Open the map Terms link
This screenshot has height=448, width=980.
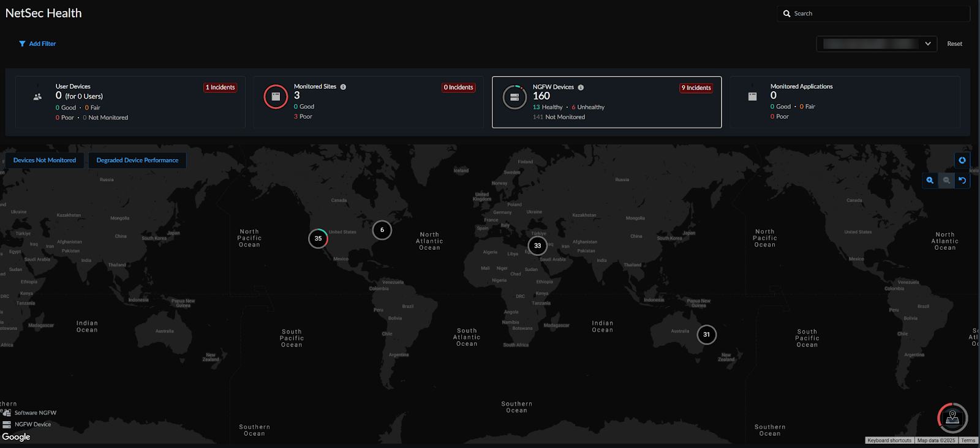pyautogui.click(x=968, y=441)
